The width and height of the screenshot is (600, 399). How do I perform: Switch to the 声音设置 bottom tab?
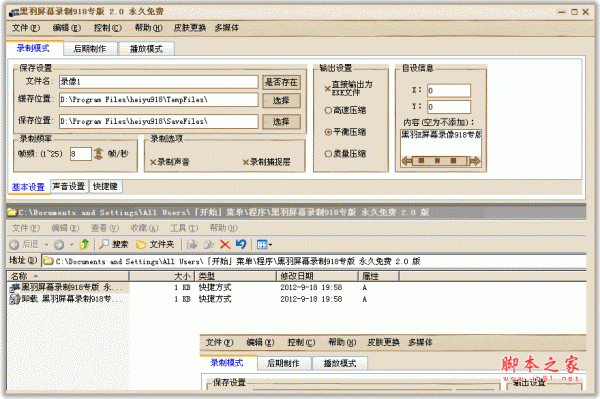[x=69, y=187]
